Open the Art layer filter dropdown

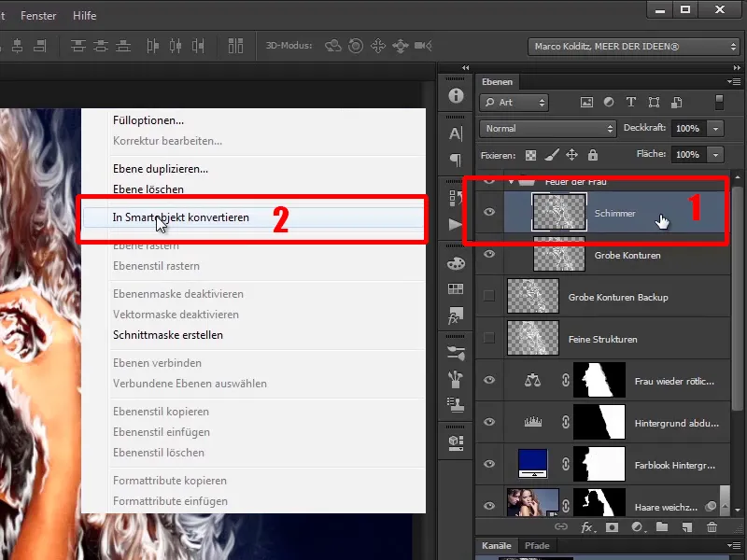click(514, 103)
